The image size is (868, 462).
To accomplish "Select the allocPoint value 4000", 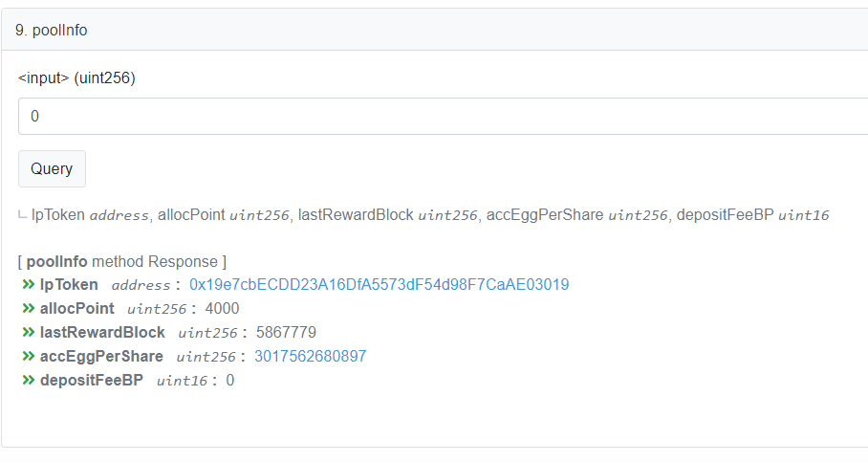I will (223, 309).
